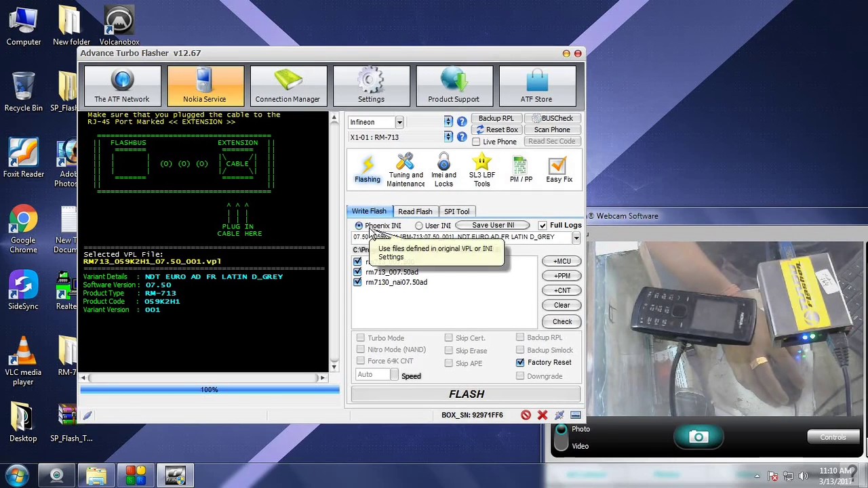This screenshot has width=868, height=488.
Task: Click help icon beside RM-713 model
Action: coord(462,137)
